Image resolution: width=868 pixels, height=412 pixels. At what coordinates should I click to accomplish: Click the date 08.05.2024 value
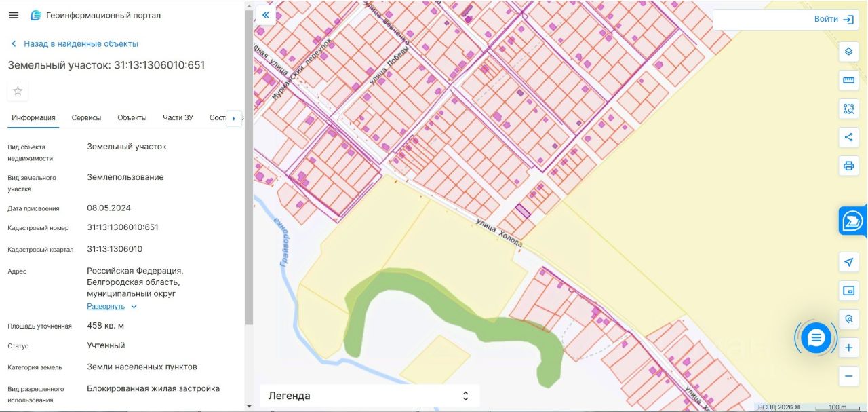click(x=108, y=208)
